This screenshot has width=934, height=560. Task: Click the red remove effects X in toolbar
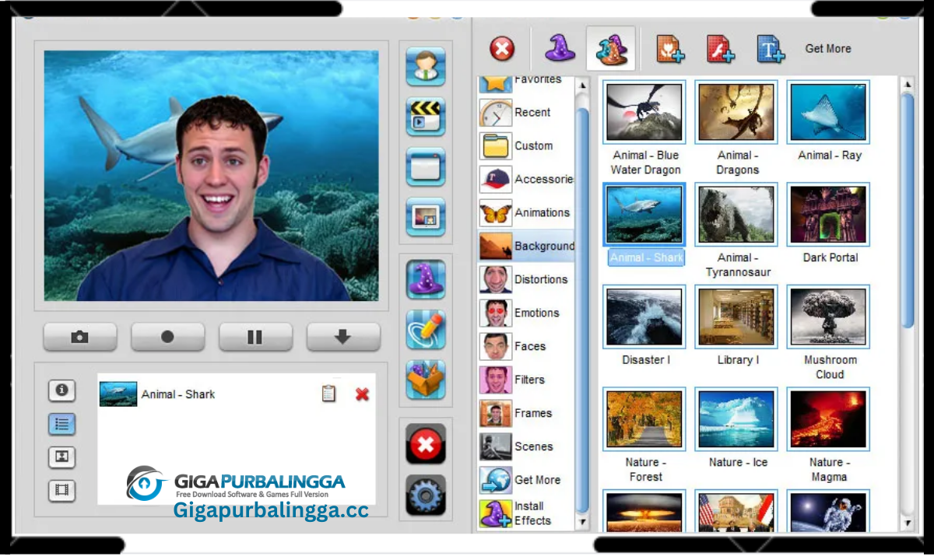coord(502,49)
